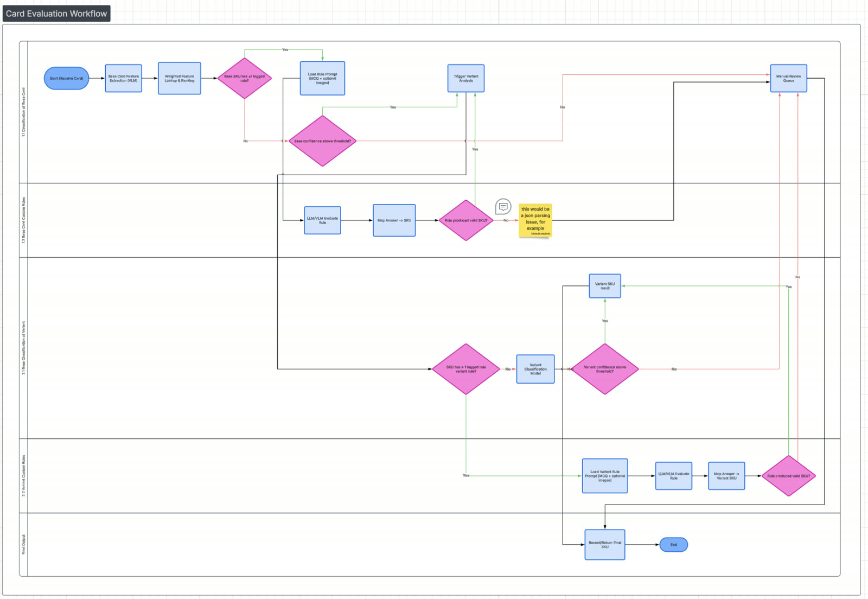The image size is (868, 599).
Task: Click the 'Yes' label below 'Variant SKU result' box
Action: [605, 321]
